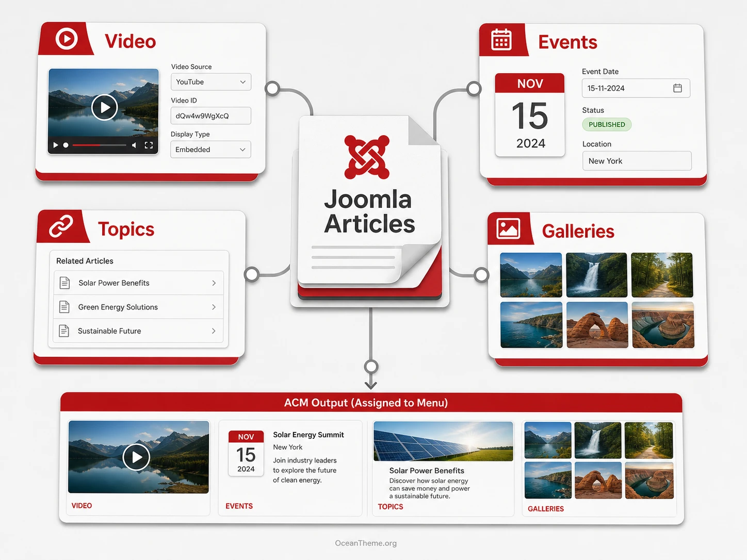
Task: Click the Topics chain-link header icon
Action: pyautogui.click(x=61, y=226)
